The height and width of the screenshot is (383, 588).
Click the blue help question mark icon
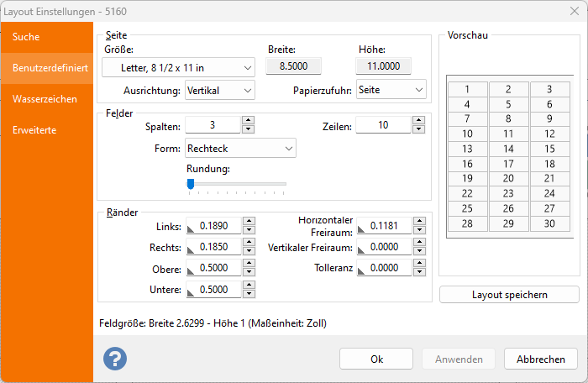click(115, 359)
